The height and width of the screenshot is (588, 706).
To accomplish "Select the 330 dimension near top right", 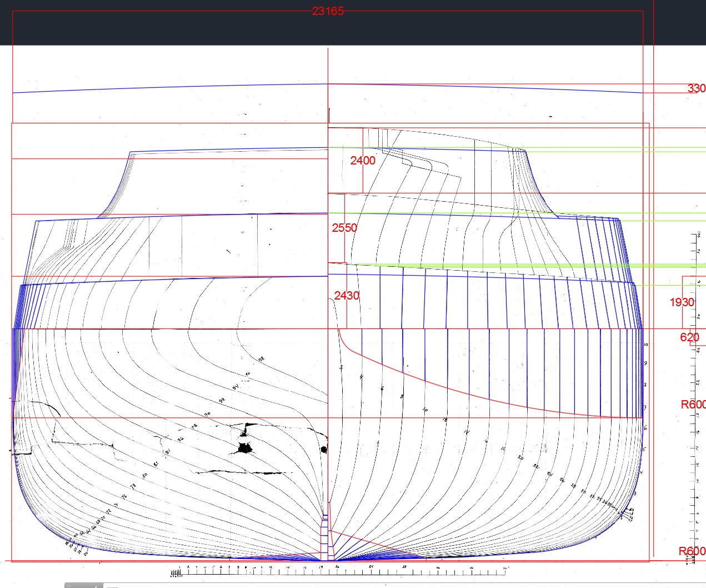I will (x=696, y=88).
